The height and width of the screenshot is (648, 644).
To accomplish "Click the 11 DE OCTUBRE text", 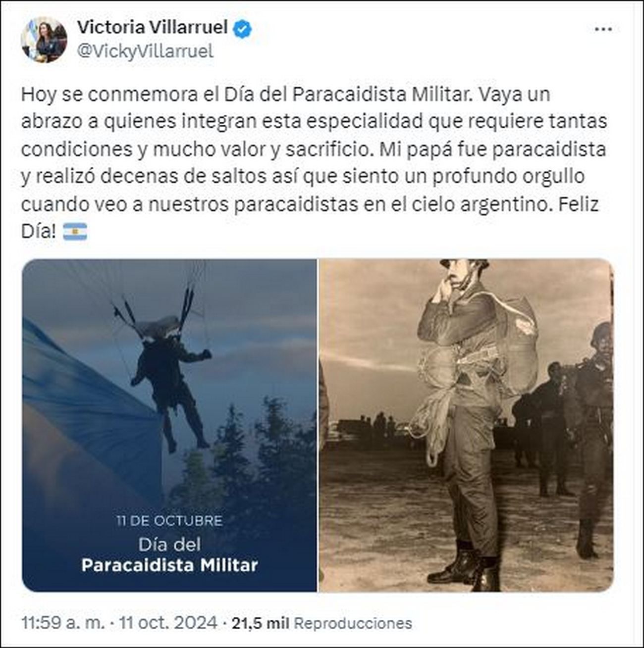I will coord(169,521).
